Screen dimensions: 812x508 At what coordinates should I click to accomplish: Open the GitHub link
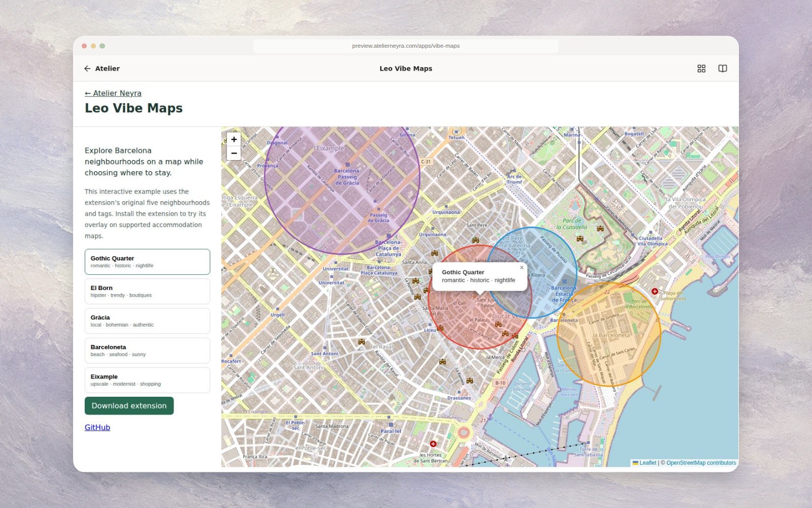click(97, 427)
